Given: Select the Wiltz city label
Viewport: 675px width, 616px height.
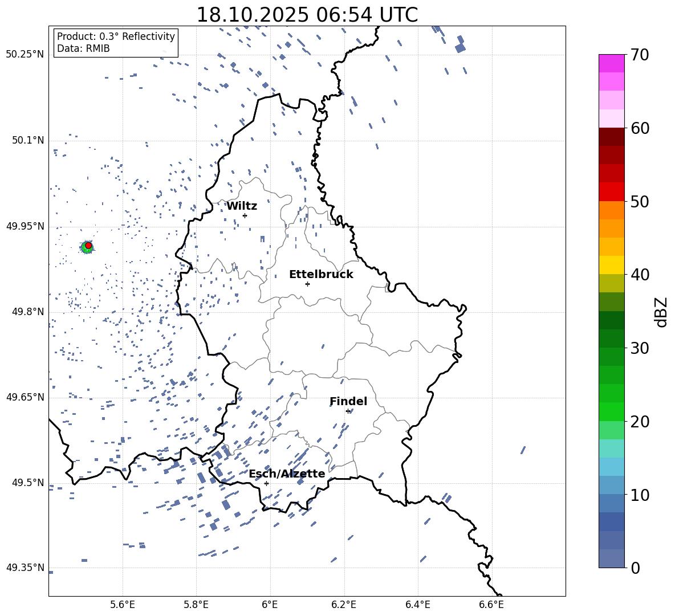Looking at the screenshot, I should [x=242, y=206].
